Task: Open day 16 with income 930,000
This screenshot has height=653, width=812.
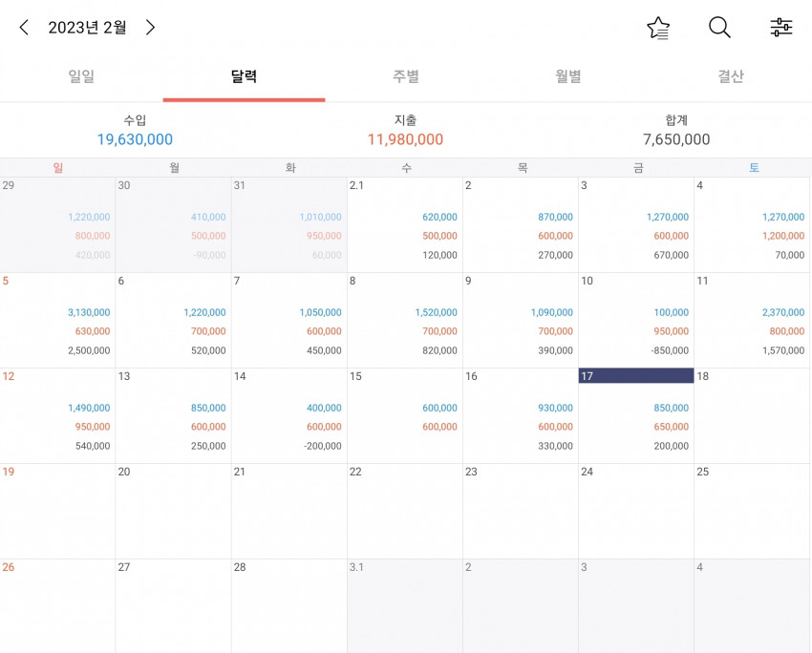Action: click(x=521, y=415)
